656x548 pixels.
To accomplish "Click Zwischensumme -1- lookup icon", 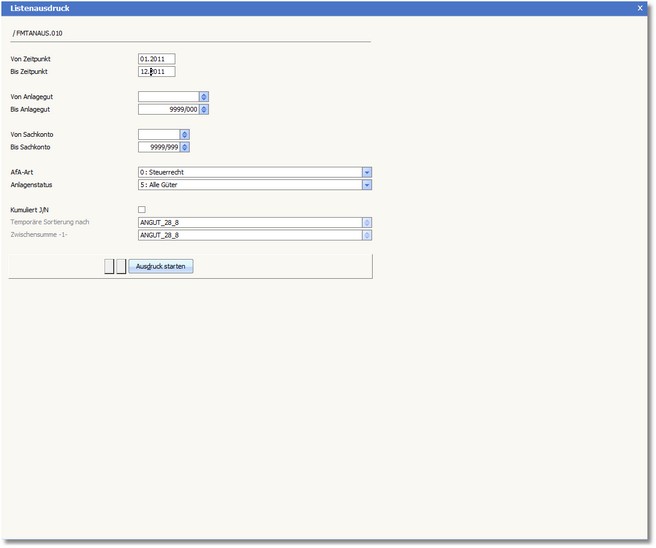I will [x=367, y=235].
